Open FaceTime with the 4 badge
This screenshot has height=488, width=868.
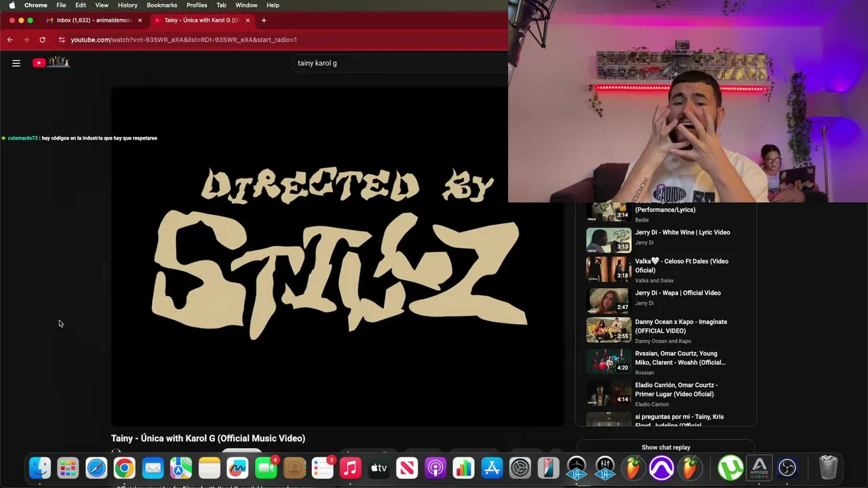coord(266,468)
